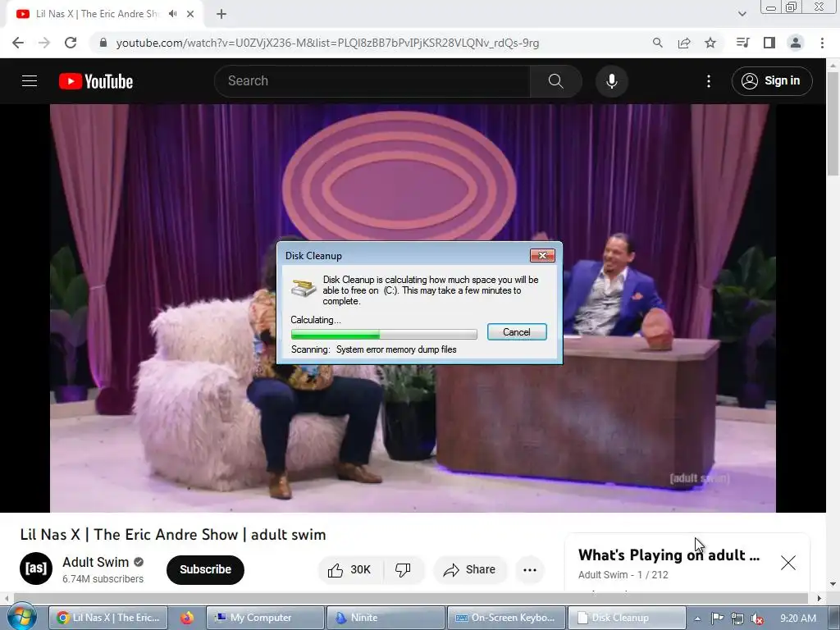This screenshot has width=840, height=630.
Task: Open network tray icon
Action: pos(737,619)
